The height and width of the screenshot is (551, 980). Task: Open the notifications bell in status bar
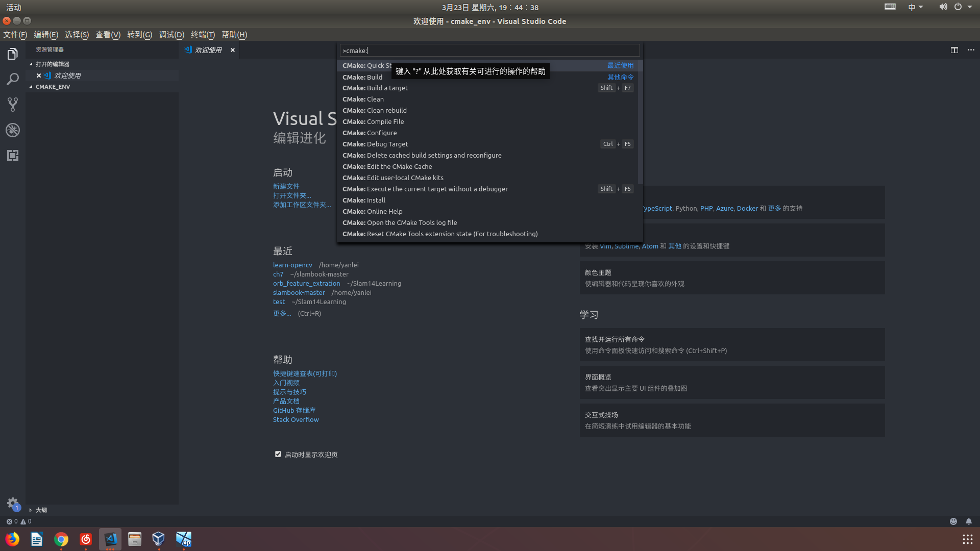coord(969,521)
